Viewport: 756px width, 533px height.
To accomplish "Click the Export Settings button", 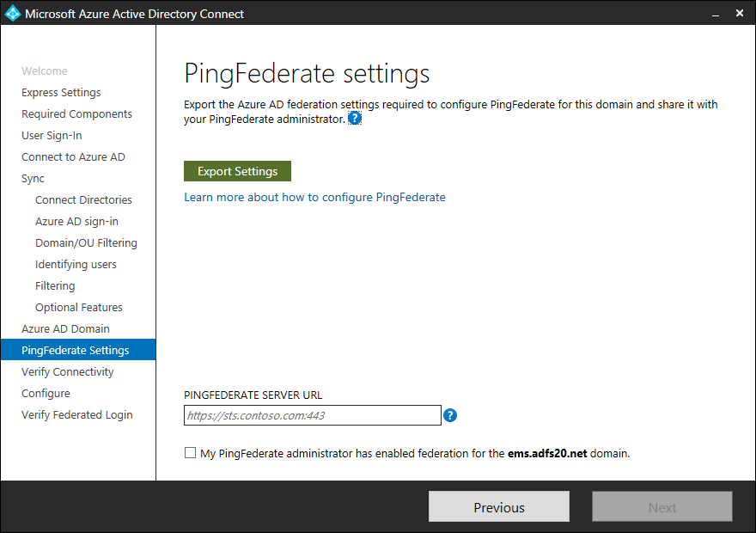I will click(237, 170).
